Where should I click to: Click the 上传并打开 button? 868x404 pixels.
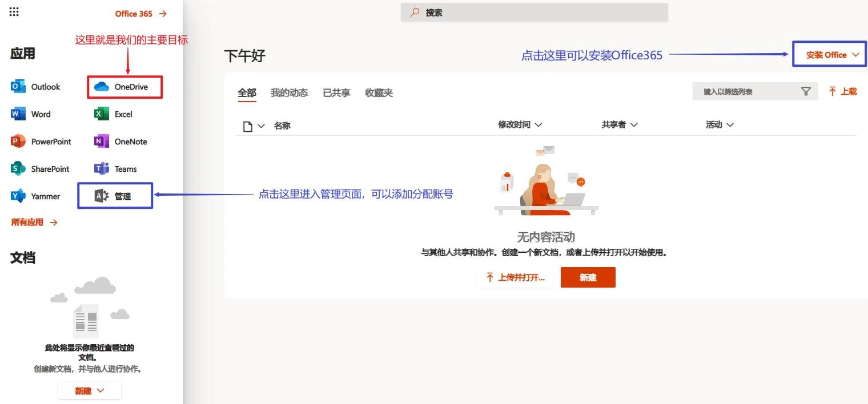[x=515, y=277]
